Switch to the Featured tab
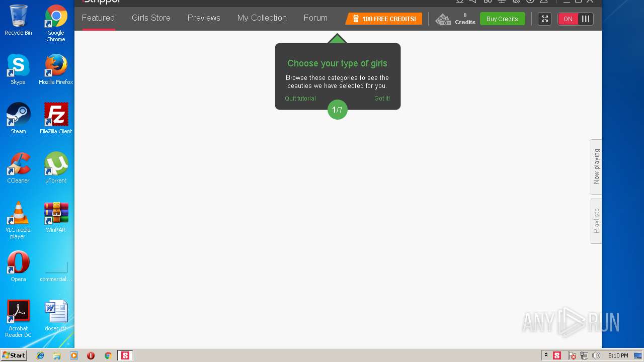The height and width of the screenshot is (362, 644). pos(98,18)
